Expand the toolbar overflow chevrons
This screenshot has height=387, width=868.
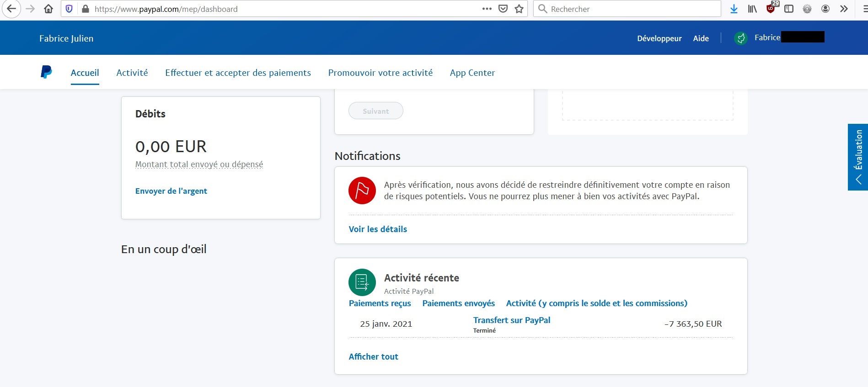coord(844,9)
